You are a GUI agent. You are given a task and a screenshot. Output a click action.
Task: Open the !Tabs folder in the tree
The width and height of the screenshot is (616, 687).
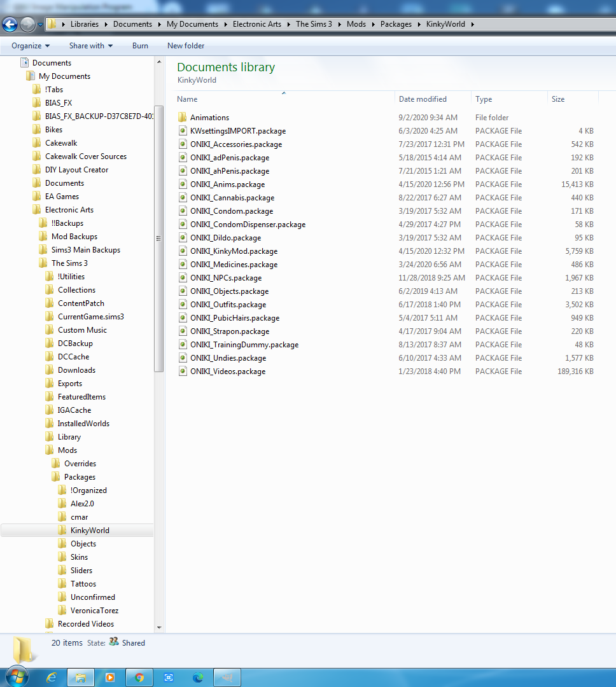(54, 90)
